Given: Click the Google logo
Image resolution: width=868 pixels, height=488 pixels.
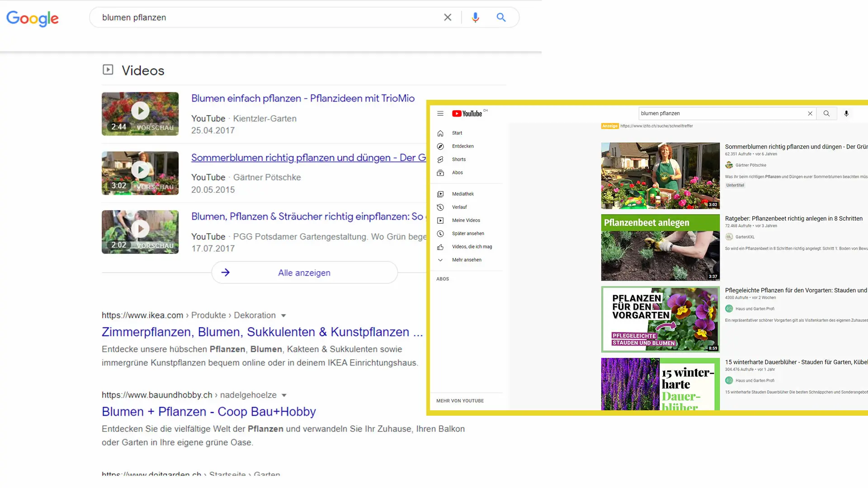Looking at the screenshot, I should pyautogui.click(x=33, y=19).
